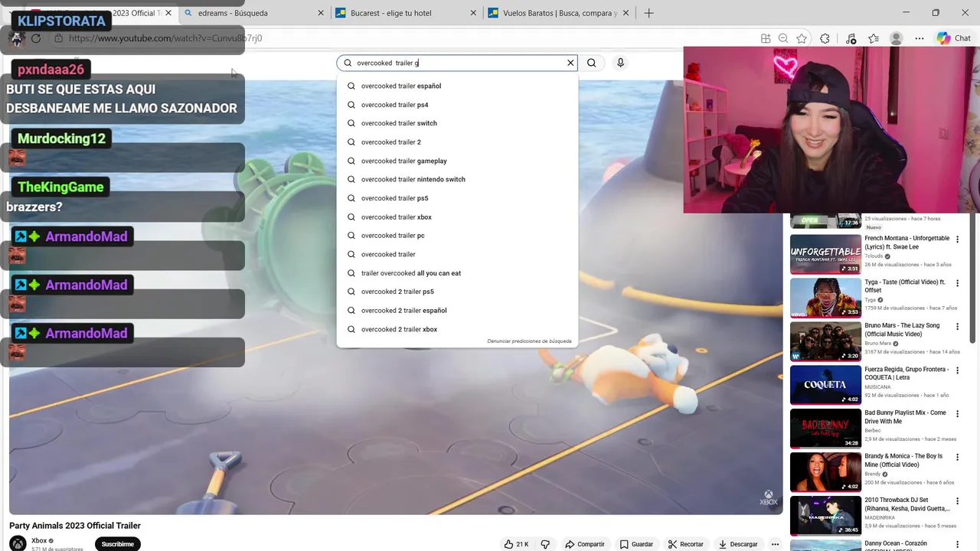Click the YouTube search magnifier button
This screenshot has width=980, height=551.
click(591, 63)
